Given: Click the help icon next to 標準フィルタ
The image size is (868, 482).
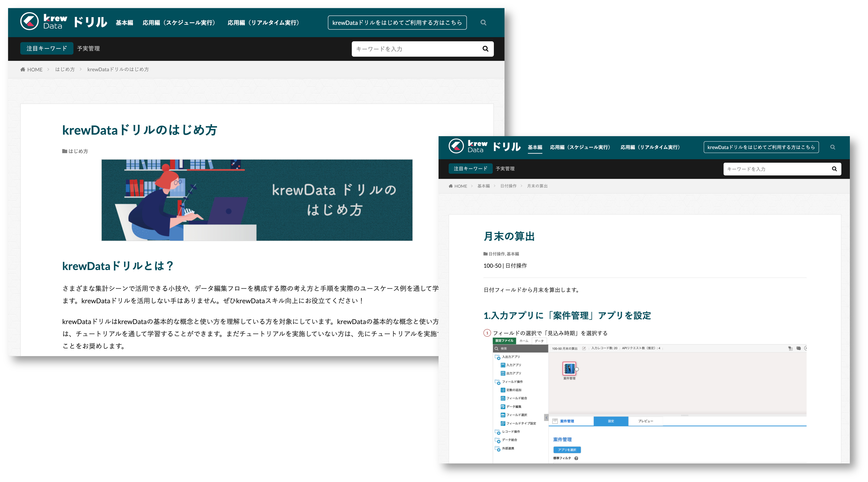Looking at the screenshot, I should 576,458.
